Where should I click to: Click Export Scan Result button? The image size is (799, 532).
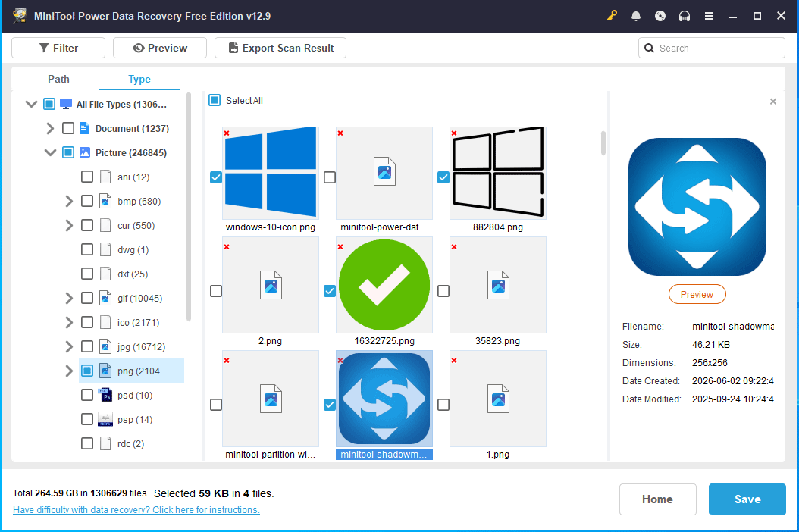(280, 48)
